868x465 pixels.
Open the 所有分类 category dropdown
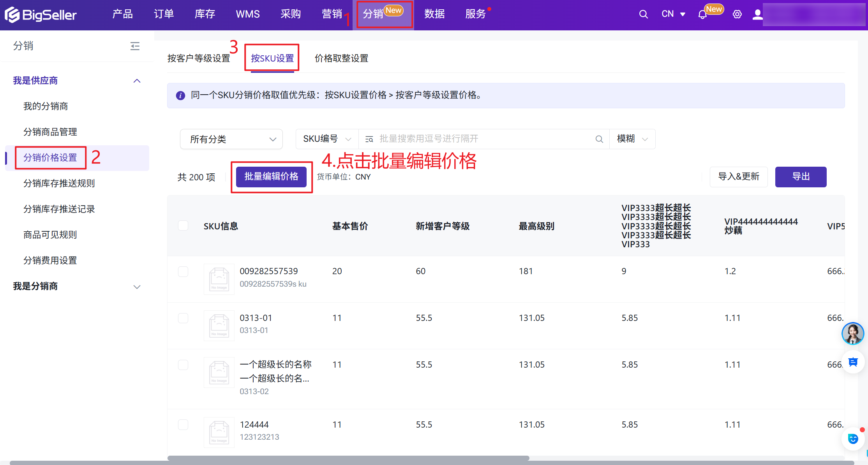point(231,139)
